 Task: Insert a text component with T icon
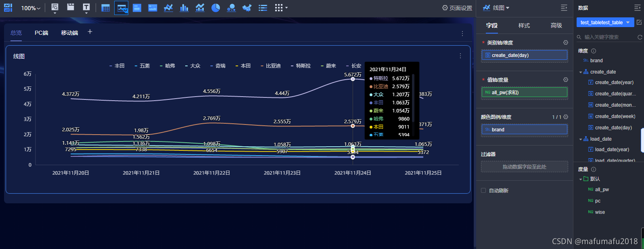pyautogui.click(x=86, y=7)
